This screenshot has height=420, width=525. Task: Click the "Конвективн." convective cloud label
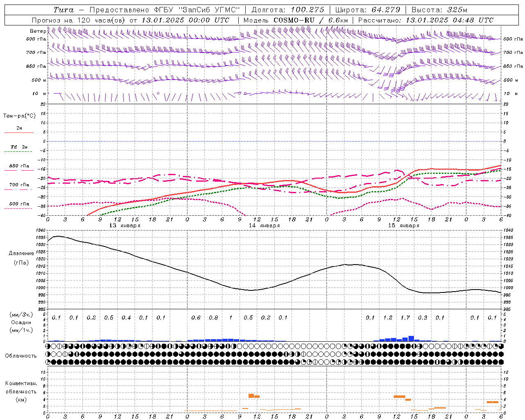tap(21, 383)
